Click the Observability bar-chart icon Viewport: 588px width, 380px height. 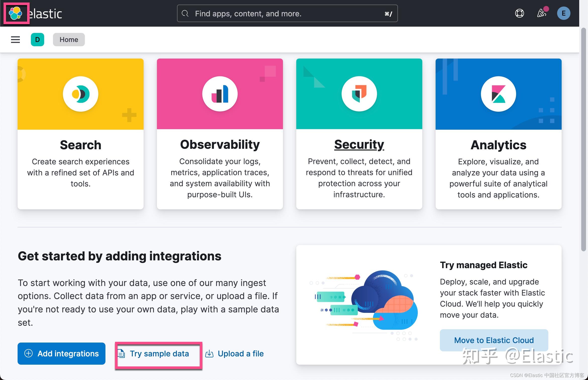220,93
